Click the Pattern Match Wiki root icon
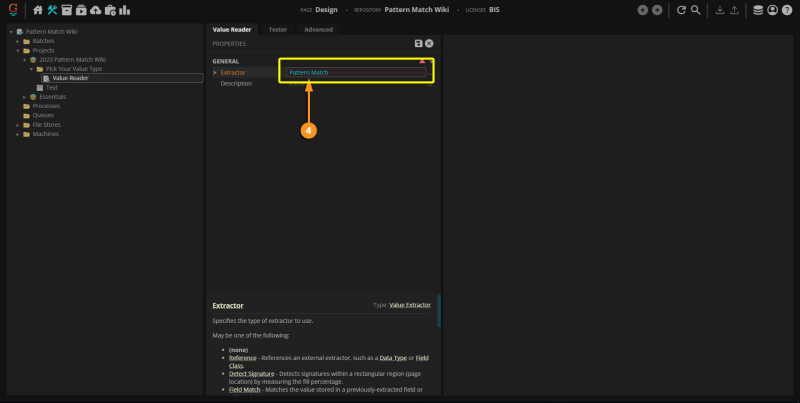The height and width of the screenshot is (403, 800). click(20, 32)
